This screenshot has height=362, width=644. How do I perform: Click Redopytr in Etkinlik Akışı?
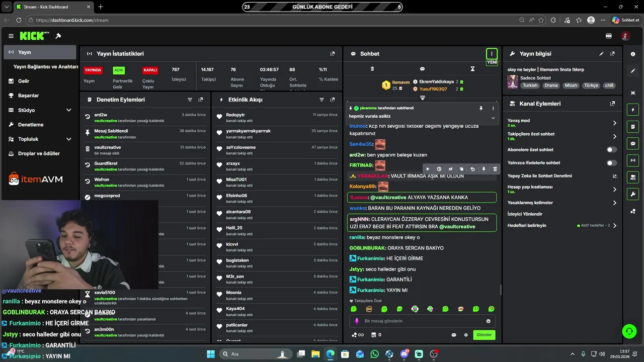(x=235, y=115)
